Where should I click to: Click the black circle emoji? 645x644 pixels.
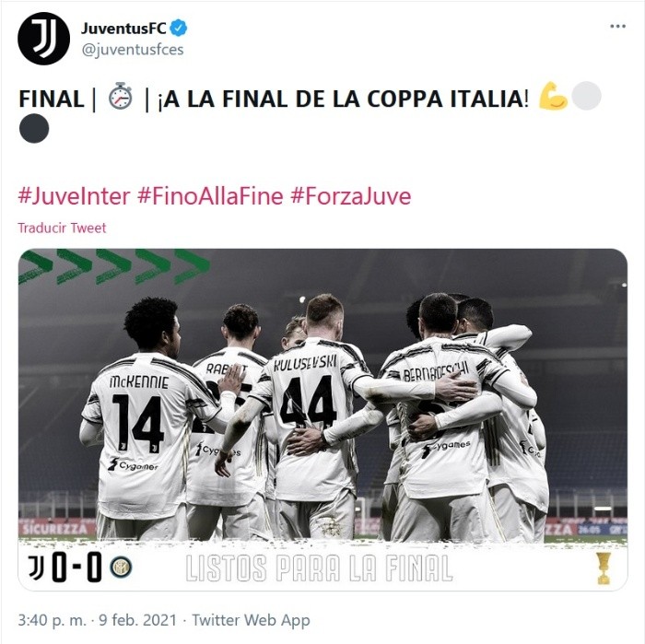coord(34,129)
